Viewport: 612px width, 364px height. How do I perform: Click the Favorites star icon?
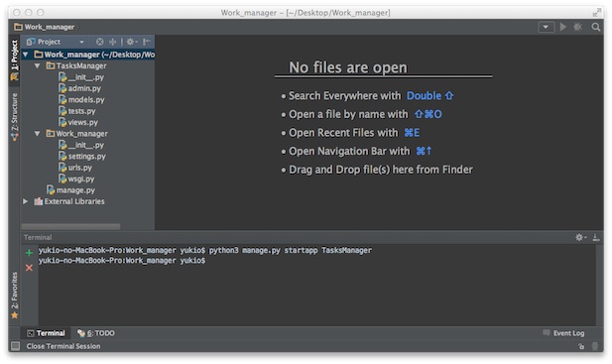(15, 315)
